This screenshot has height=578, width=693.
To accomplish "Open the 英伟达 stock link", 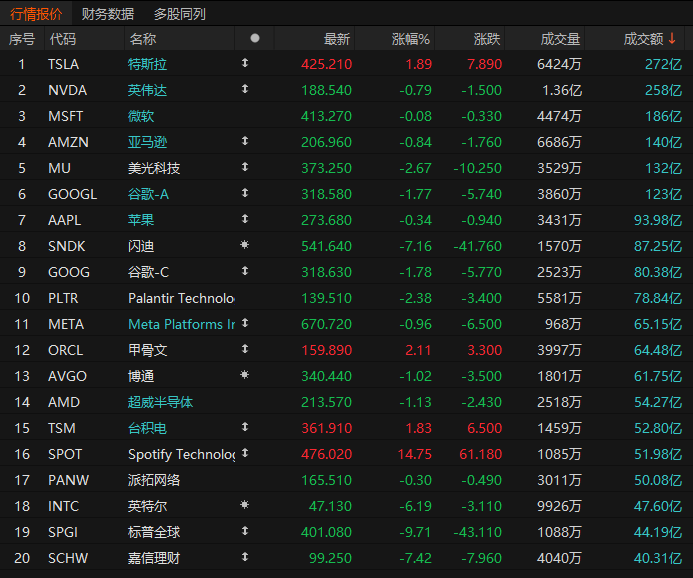I will pos(147,91).
